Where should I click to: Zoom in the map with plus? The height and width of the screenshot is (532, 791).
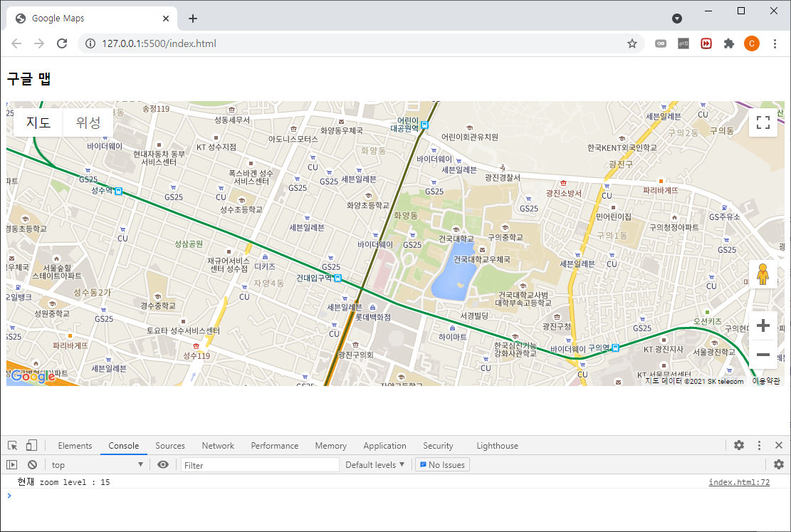(763, 325)
